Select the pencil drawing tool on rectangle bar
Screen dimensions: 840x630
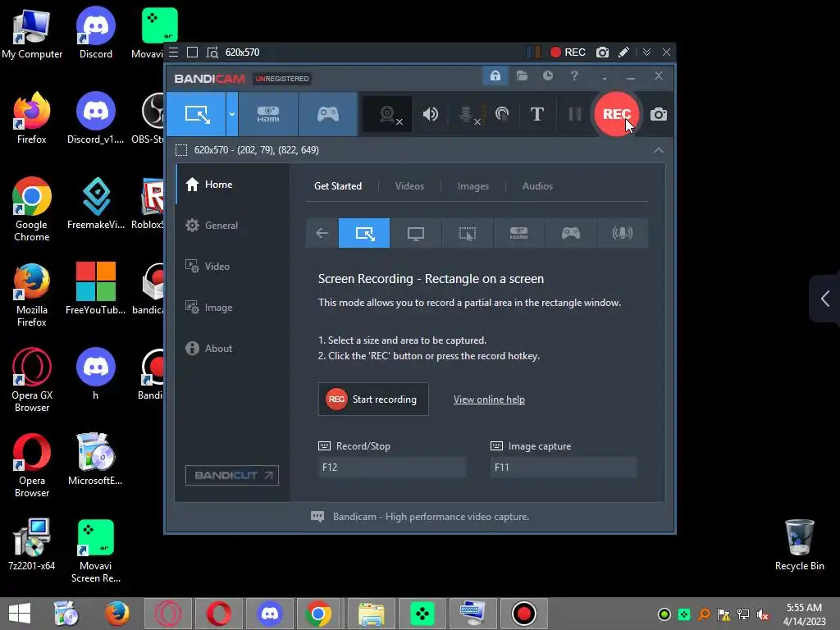coord(623,52)
